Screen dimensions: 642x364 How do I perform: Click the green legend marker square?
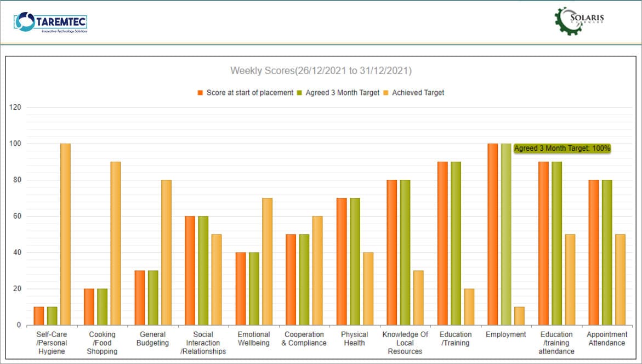298,92
